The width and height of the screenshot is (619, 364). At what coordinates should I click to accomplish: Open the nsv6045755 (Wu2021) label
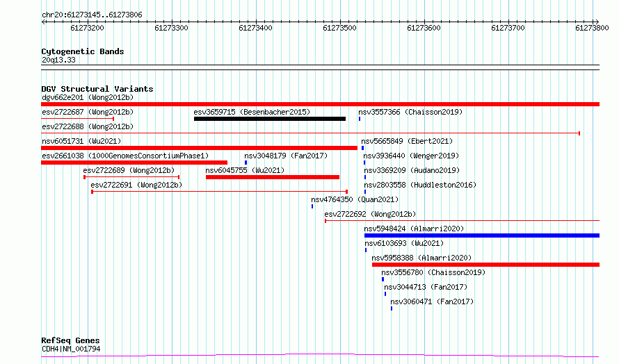pos(245,170)
